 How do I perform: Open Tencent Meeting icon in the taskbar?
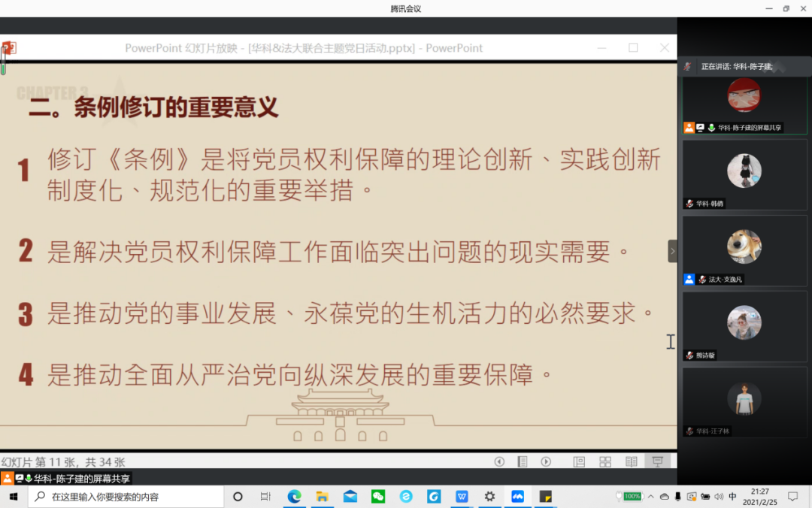(517, 497)
